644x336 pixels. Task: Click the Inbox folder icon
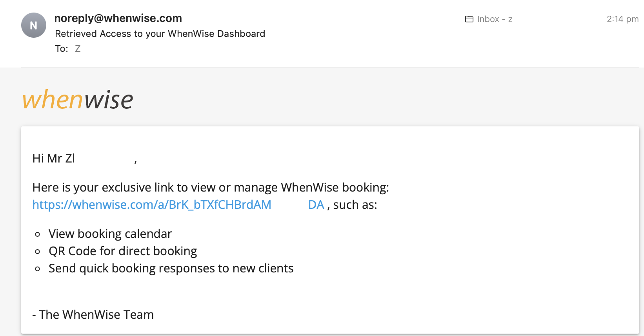coord(469,19)
